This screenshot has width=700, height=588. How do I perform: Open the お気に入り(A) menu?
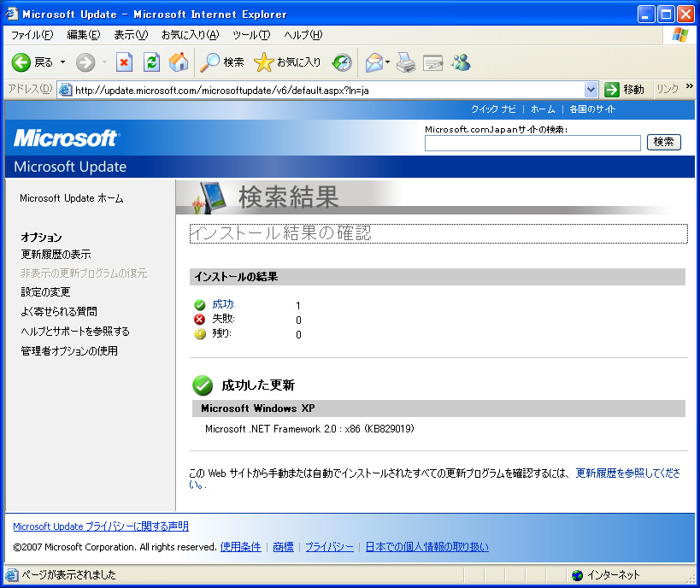(191, 35)
